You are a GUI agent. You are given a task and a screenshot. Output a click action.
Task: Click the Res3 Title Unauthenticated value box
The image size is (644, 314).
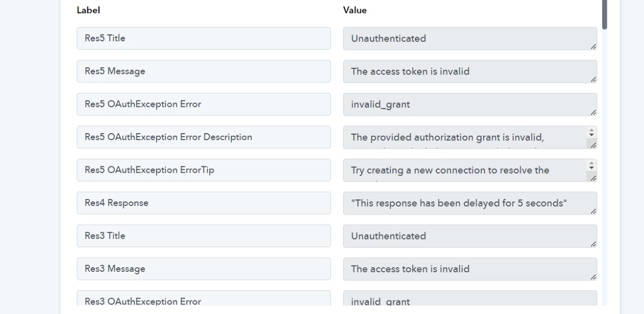tap(470, 236)
